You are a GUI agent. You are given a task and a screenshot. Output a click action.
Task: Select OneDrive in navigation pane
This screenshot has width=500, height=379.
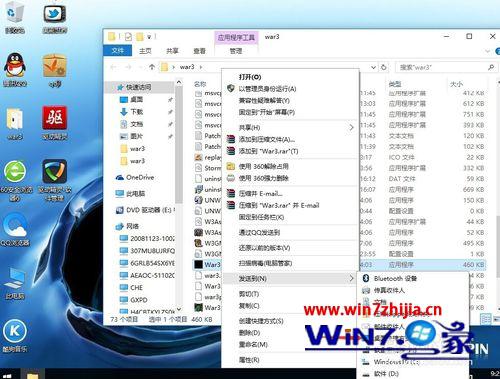(x=140, y=177)
